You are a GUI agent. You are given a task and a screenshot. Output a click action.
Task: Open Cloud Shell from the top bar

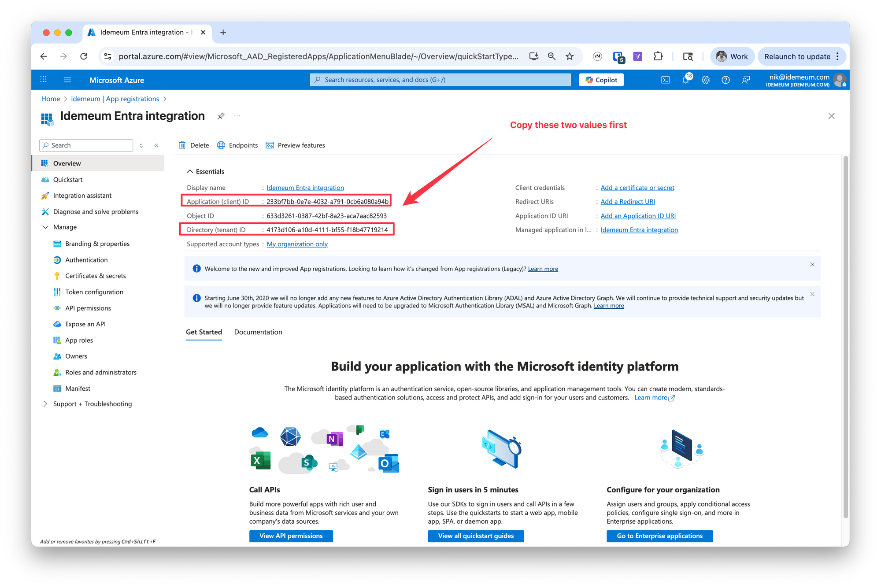coord(665,80)
